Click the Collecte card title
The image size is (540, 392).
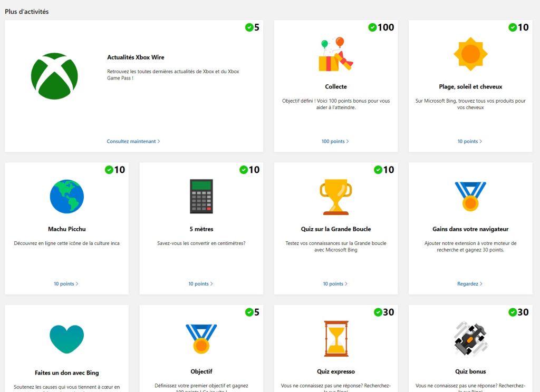coord(336,87)
